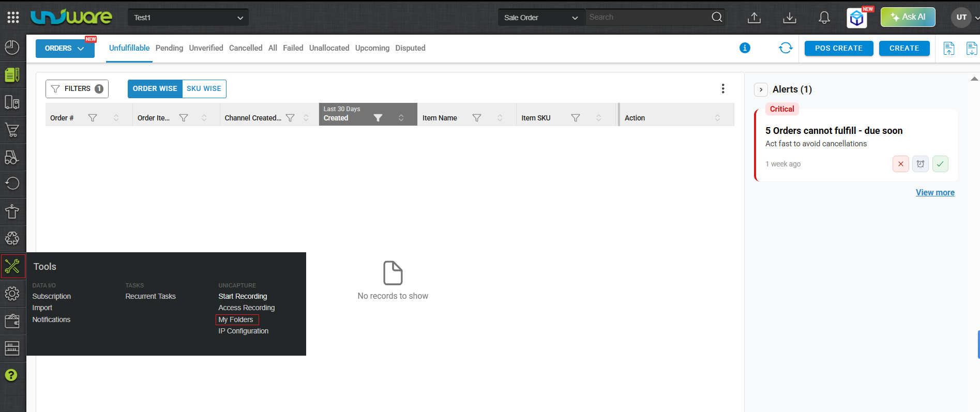Viewport: 980px width, 412px height.
Task: Mark the alert done with green check
Action: coord(940,164)
